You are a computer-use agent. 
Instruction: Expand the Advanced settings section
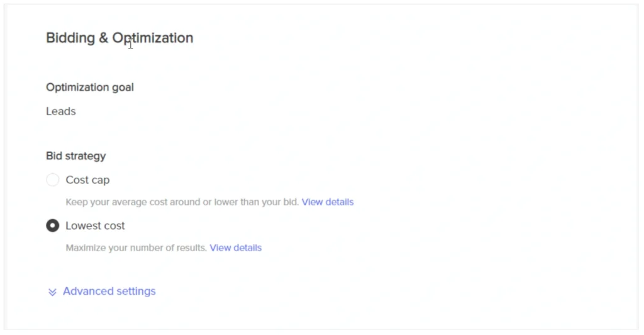click(109, 292)
